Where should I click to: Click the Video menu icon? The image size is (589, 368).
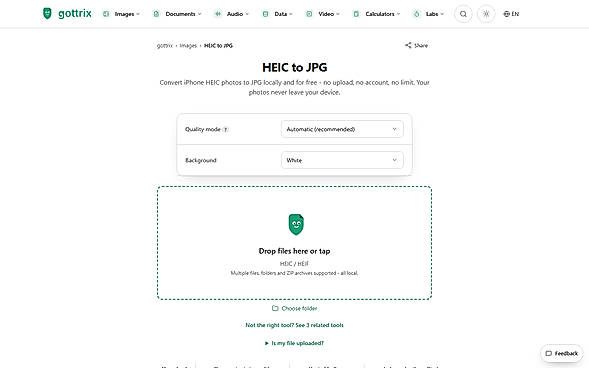coord(309,14)
